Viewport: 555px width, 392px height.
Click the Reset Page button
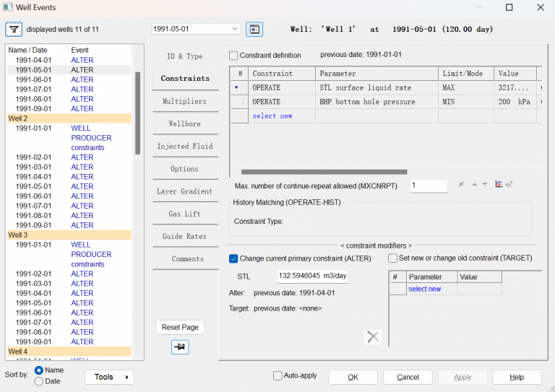(180, 327)
